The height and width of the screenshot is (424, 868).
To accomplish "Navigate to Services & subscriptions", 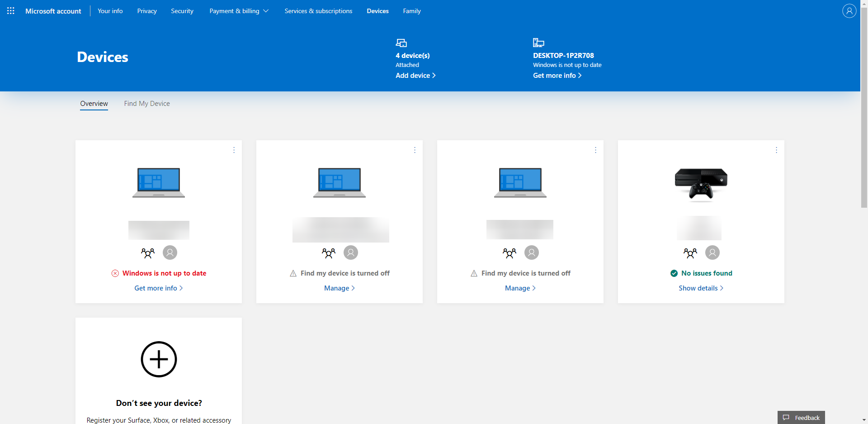I will click(x=318, y=11).
